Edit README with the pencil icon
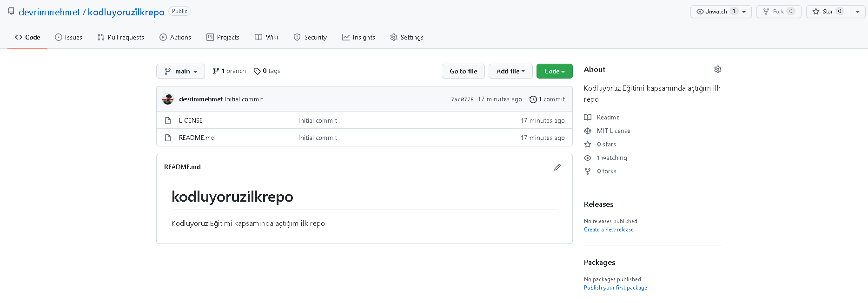The image size is (868, 303). coord(557,167)
